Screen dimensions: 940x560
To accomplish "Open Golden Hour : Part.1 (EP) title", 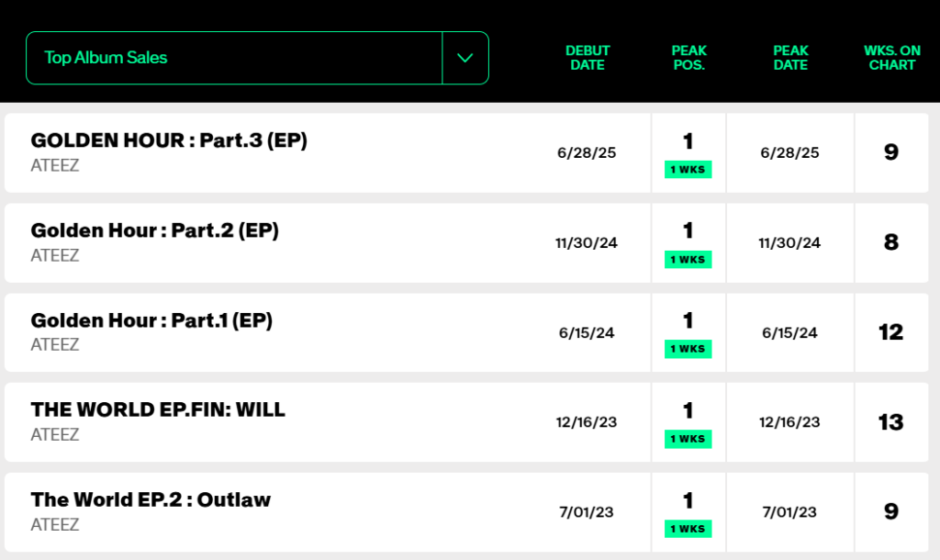I will tap(151, 320).
